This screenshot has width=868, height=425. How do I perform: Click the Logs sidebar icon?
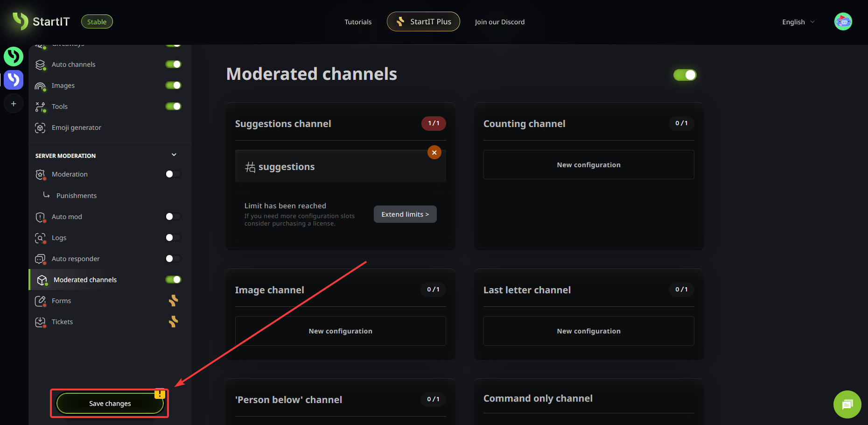[41, 238]
